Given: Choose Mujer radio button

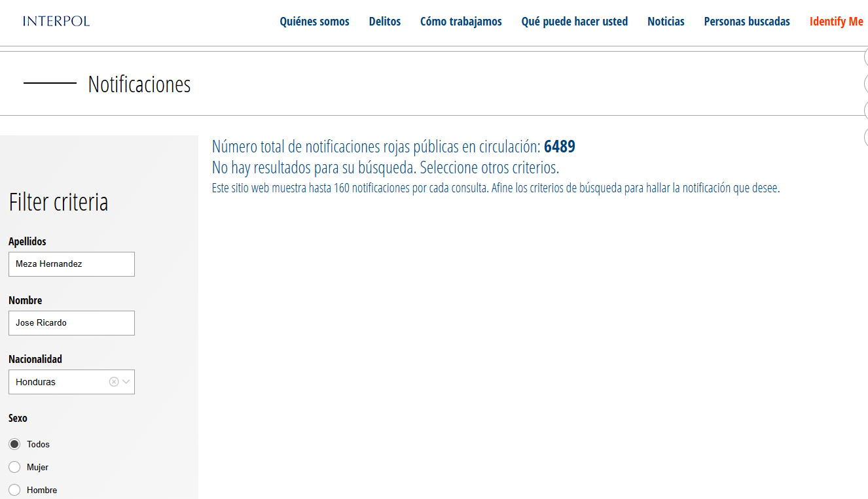Looking at the screenshot, I should 14,467.
